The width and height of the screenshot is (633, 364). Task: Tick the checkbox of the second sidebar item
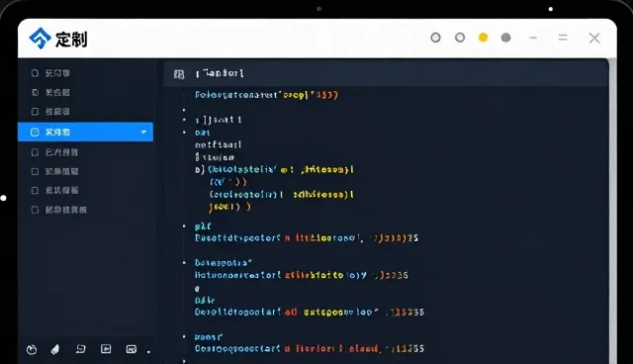pyautogui.click(x=36, y=92)
